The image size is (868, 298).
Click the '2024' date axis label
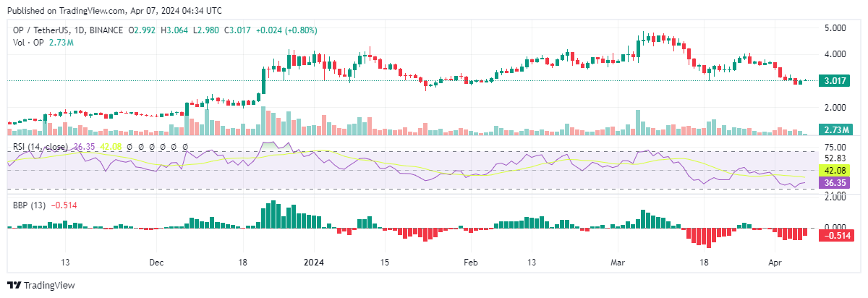coord(314,262)
